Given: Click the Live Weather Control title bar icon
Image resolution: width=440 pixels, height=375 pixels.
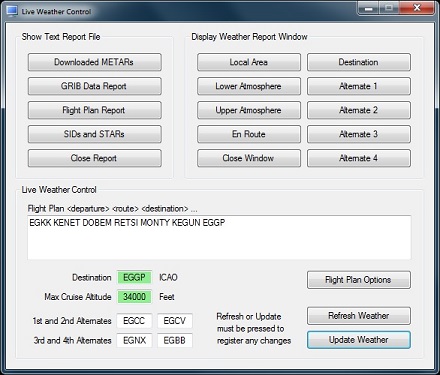Looking at the screenshot, I should (12, 11).
